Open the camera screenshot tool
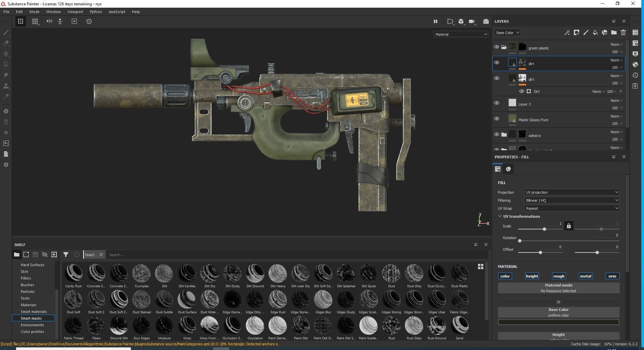Image resolution: width=644 pixels, height=350 pixels. coord(486,21)
